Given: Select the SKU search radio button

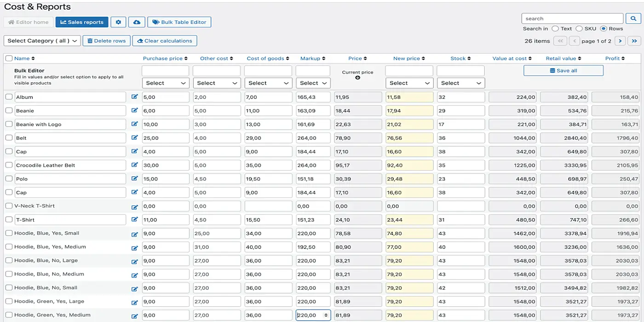Looking at the screenshot, I should pos(579,28).
